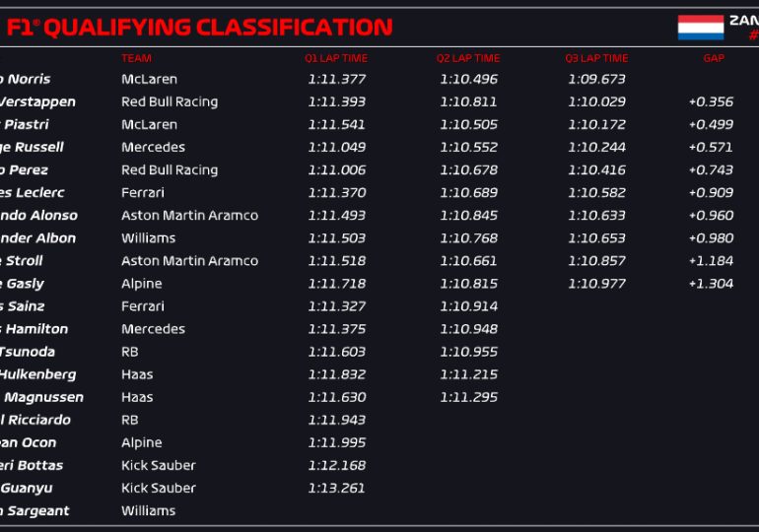
Task: Click the F1 Qualifying Classification title
Action: tap(197, 28)
